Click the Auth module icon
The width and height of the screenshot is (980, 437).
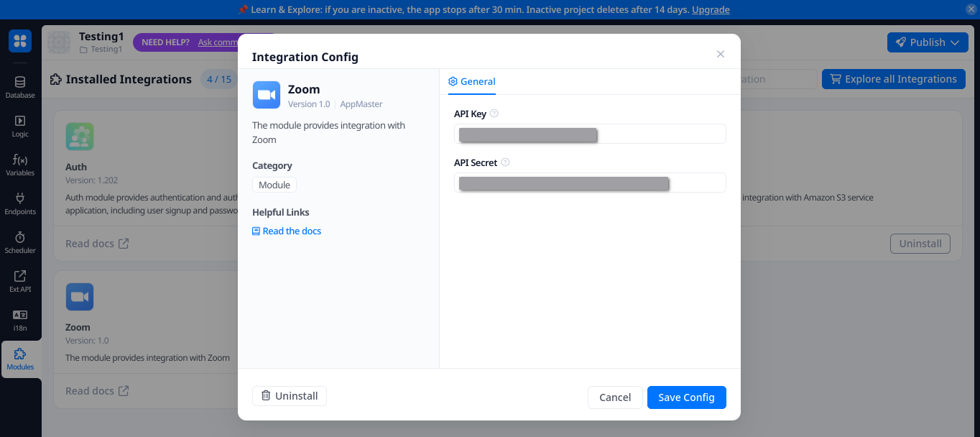[x=80, y=137]
